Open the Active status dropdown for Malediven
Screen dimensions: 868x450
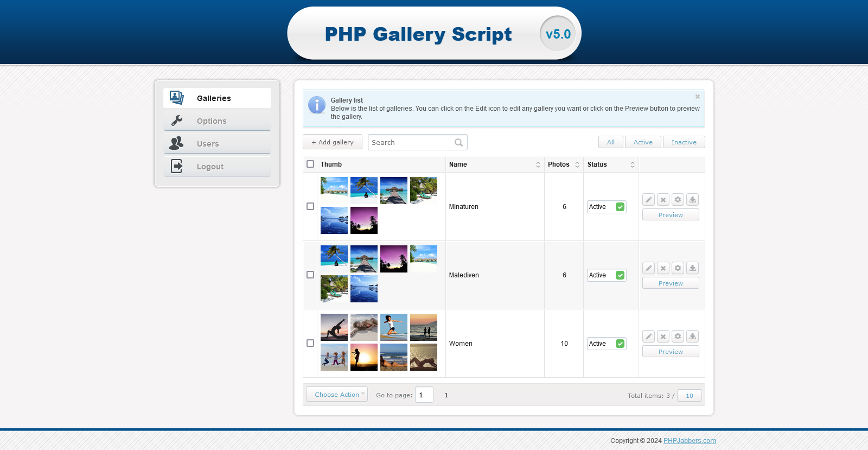607,275
